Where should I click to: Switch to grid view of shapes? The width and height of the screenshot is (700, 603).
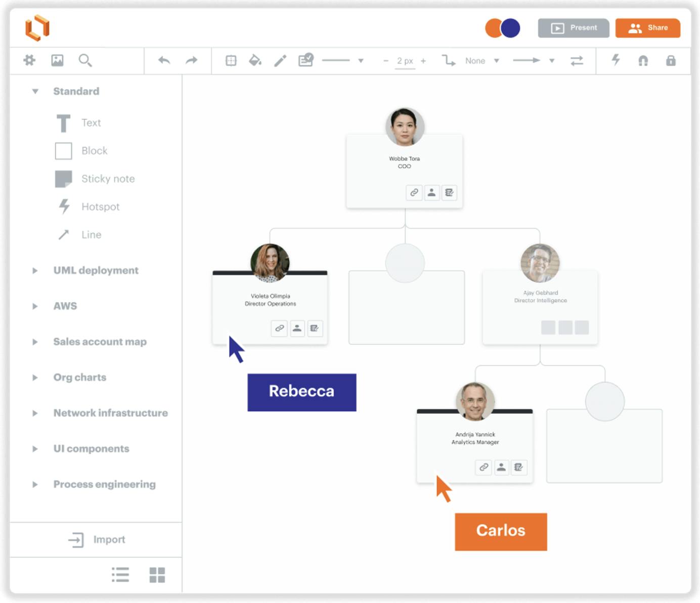point(157,575)
